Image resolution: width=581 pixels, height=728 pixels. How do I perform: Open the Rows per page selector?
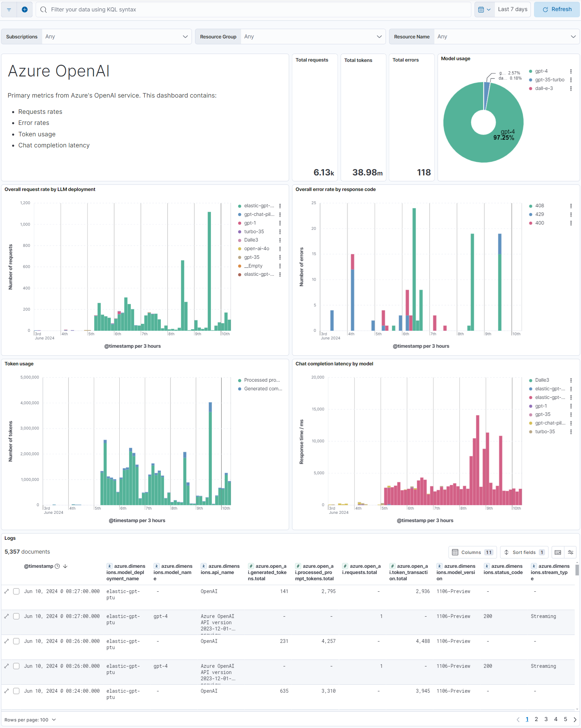point(30,720)
